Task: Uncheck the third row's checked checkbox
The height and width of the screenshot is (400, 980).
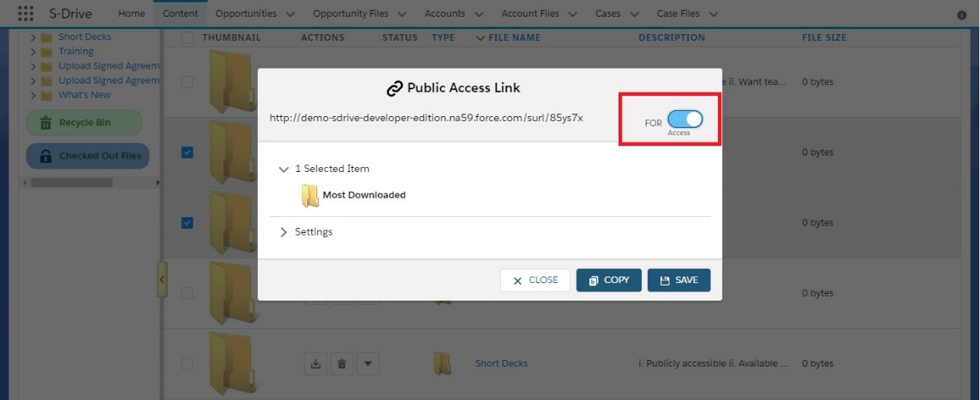Action: [187, 222]
